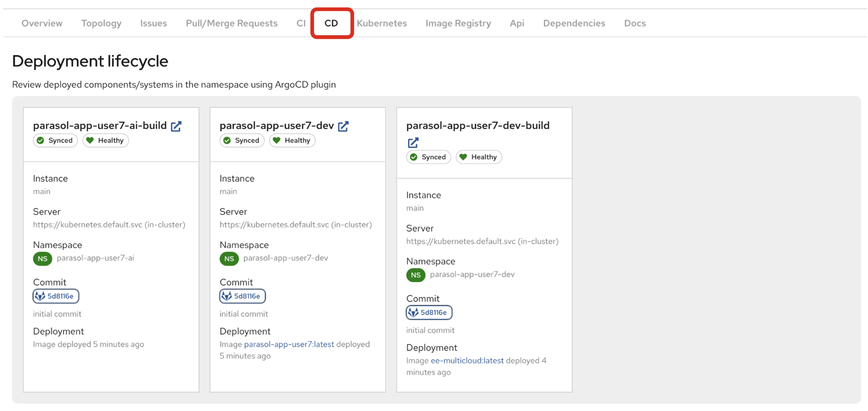Viewport: 868px width, 411px height.
Task: Open external link for parasol-app-user7-ai-build
Action: (x=176, y=126)
